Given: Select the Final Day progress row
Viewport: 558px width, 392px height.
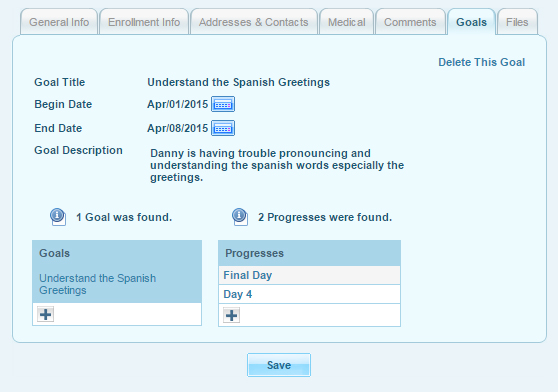Looking at the screenshot, I should coord(309,275).
